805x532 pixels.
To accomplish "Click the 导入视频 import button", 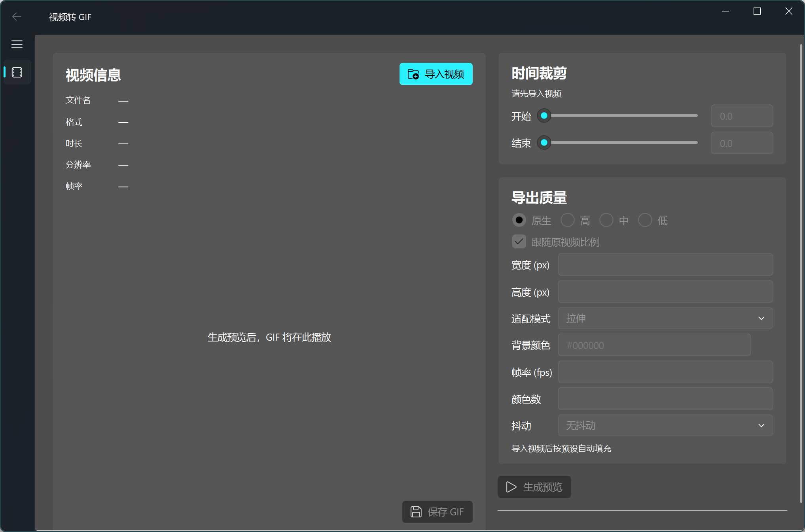I will tap(436, 74).
